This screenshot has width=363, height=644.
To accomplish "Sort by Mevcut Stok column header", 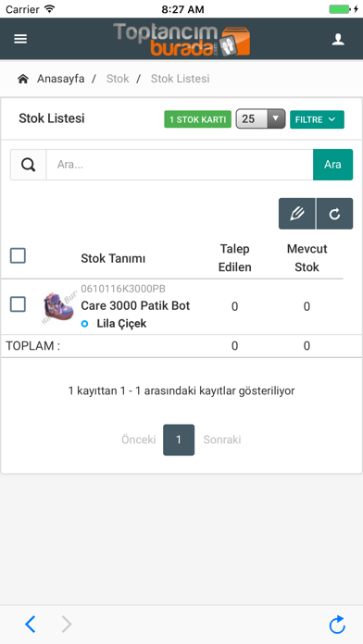I will click(x=307, y=258).
